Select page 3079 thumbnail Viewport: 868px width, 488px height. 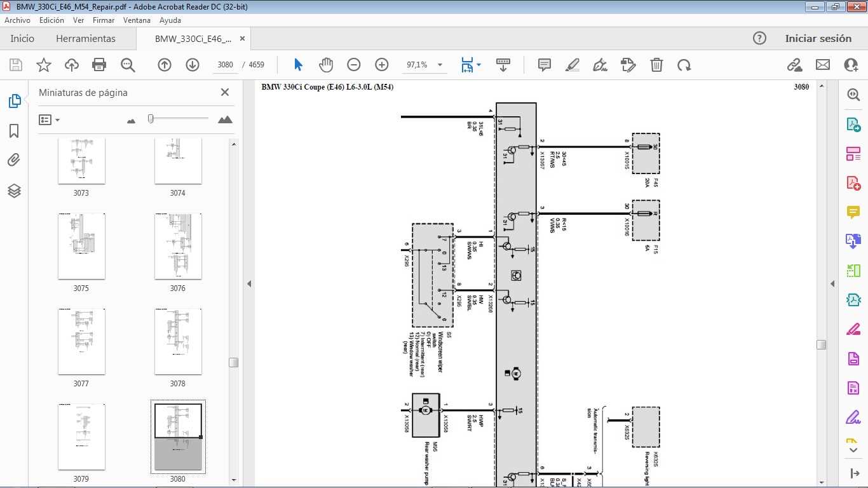pyautogui.click(x=81, y=437)
